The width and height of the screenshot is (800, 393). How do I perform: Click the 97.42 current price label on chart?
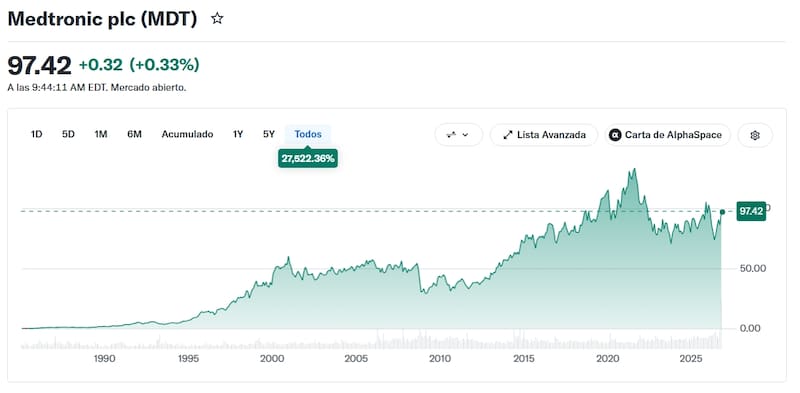[751, 211]
